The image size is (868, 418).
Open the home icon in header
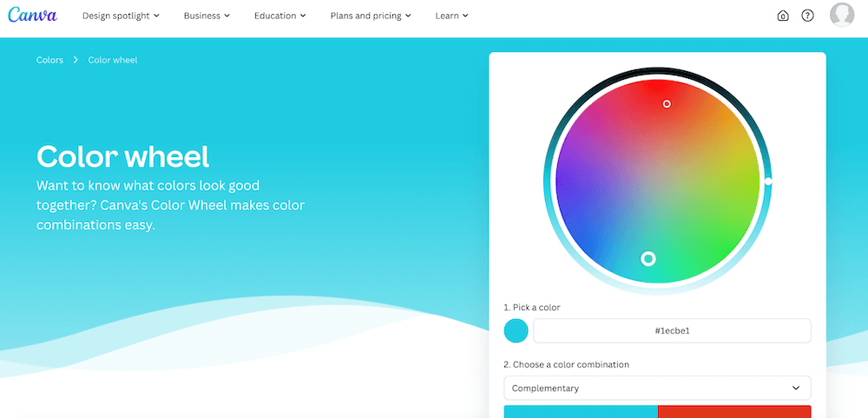[x=783, y=16]
